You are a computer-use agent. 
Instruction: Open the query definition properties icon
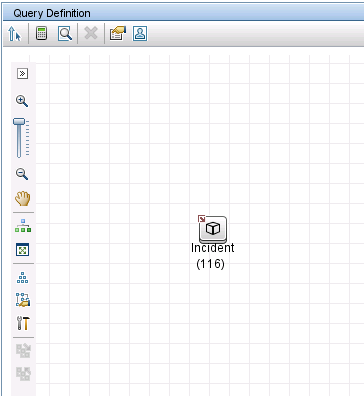coord(118,34)
